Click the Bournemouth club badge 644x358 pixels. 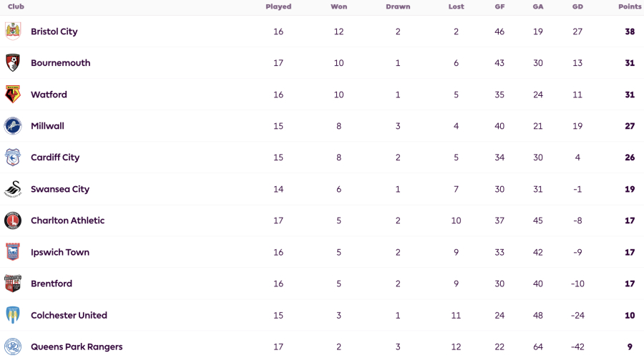tap(13, 63)
